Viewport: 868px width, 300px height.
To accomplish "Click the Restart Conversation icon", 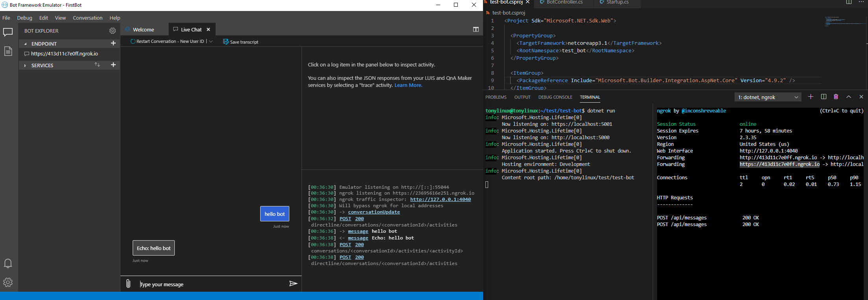I will click(x=133, y=41).
